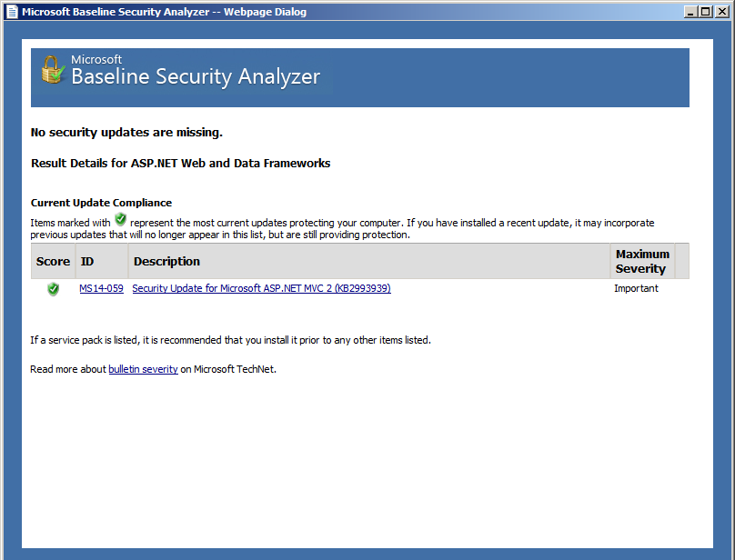This screenshot has height=560, width=735.
Task: Click green shield icon in compliance description text
Action: point(120,219)
